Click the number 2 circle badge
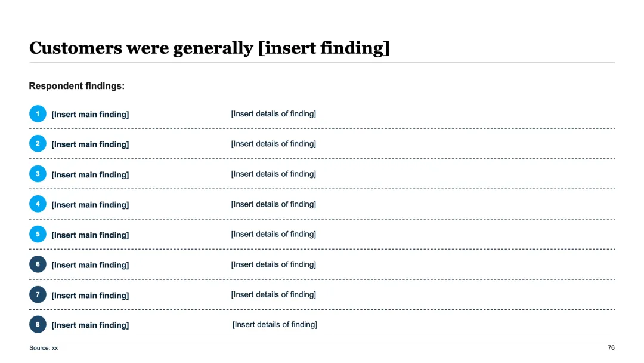Screen dimensions: 644x363 click(38, 144)
